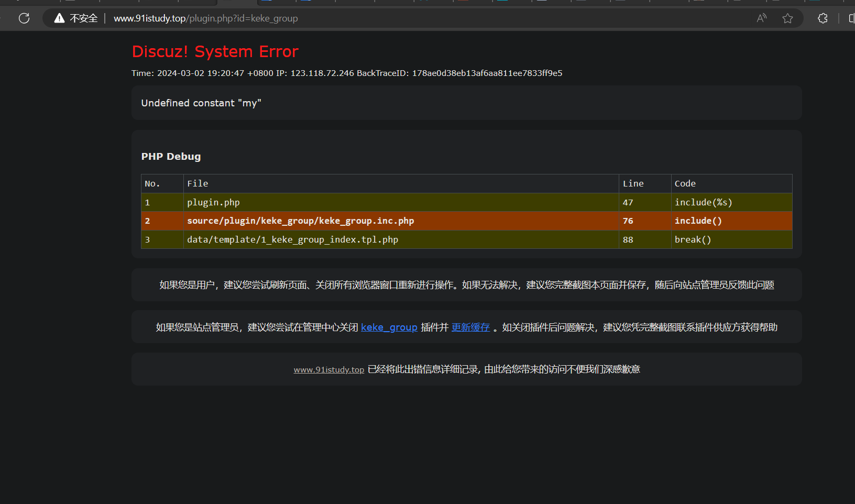
Task: Click the 'Discuz! System Error' heading
Action: 215,51
